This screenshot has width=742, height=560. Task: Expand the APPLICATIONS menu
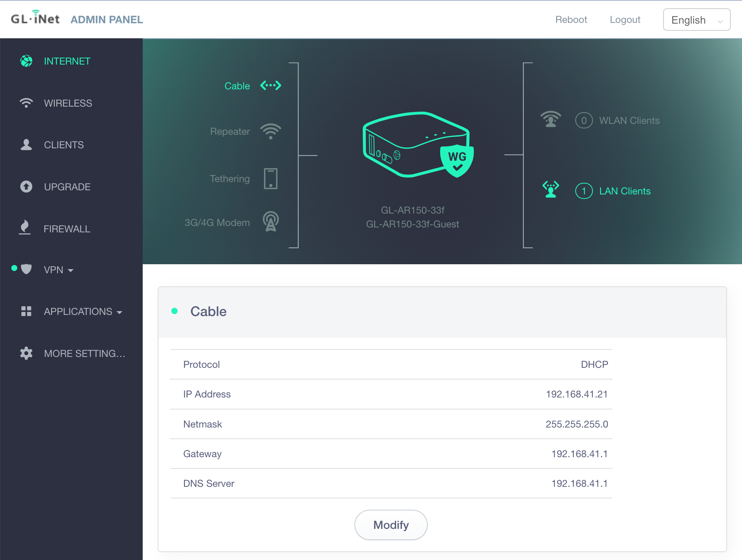[x=83, y=312]
